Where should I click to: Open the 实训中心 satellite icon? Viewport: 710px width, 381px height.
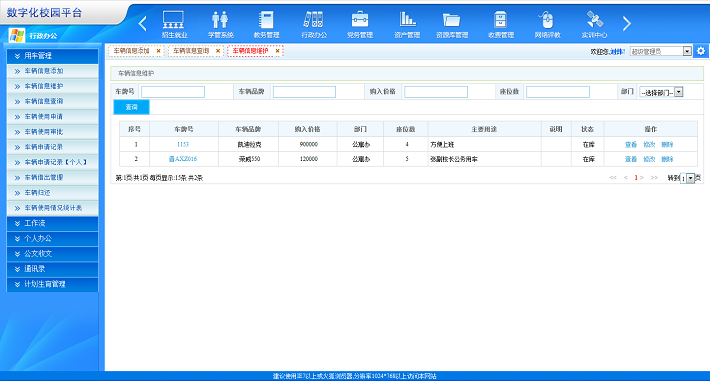pos(594,20)
